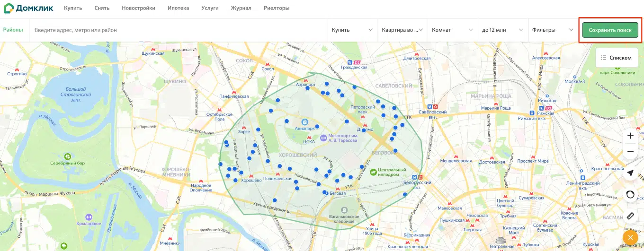Open the Комнат rooms dropdown
This screenshot has height=251, width=644.
[x=452, y=30]
